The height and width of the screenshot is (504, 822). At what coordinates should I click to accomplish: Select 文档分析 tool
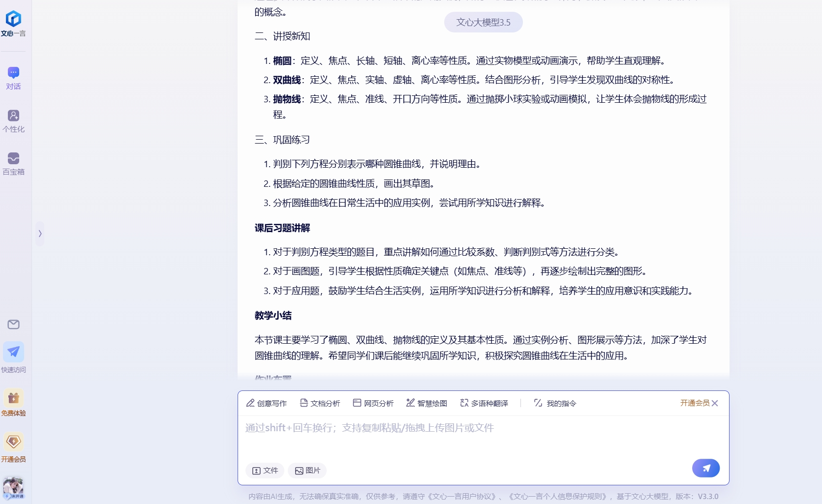(x=320, y=403)
